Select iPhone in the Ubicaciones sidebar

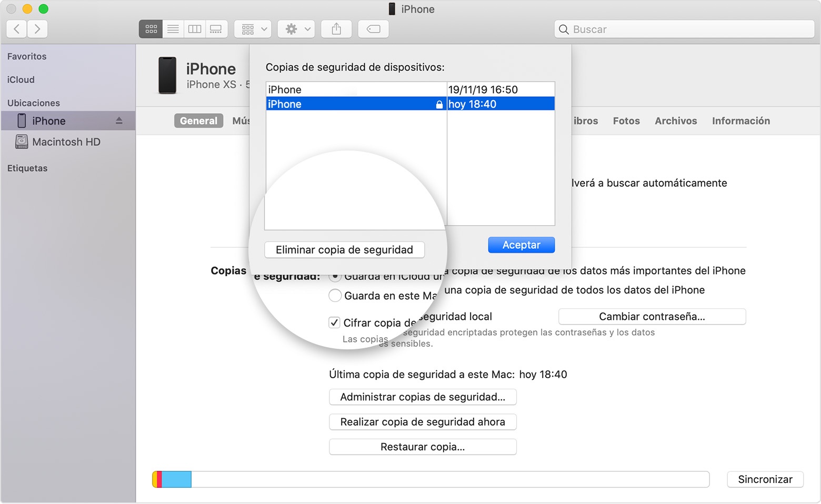[68, 121]
